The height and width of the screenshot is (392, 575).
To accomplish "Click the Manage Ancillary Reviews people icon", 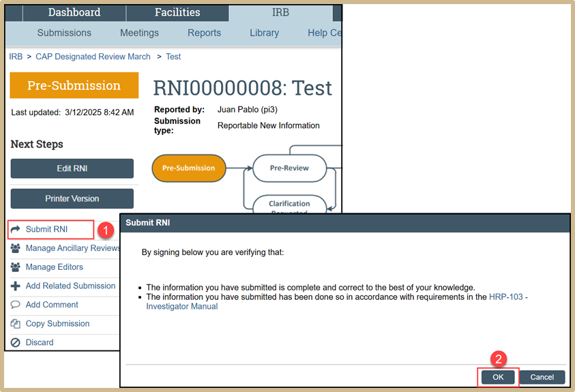I will (x=16, y=248).
